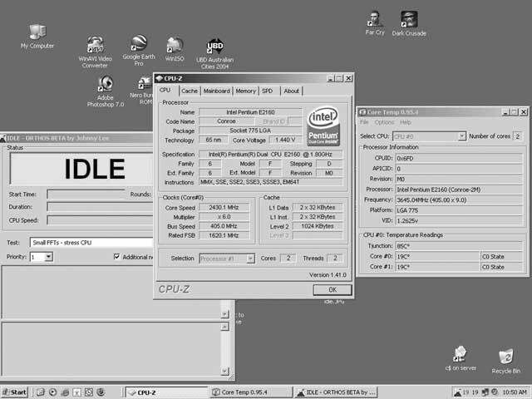This screenshot has width=532, height=399.
Task: Select the Dark Crusade desktop icon
Action: click(x=409, y=23)
